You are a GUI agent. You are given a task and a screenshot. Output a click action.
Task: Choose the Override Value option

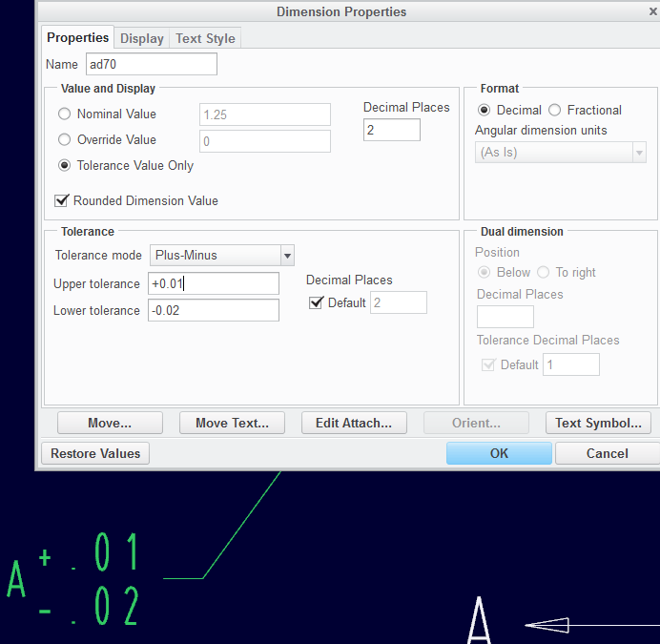(x=65, y=139)
